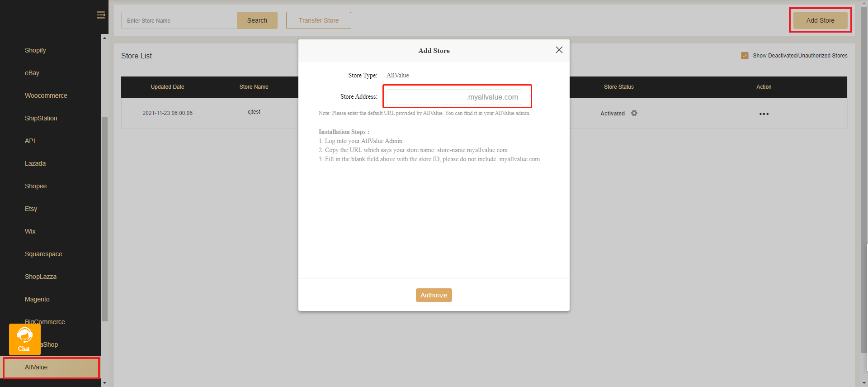868x387 pixels.
Task: Select eBay in the sidebar
Action: (32, 73)
